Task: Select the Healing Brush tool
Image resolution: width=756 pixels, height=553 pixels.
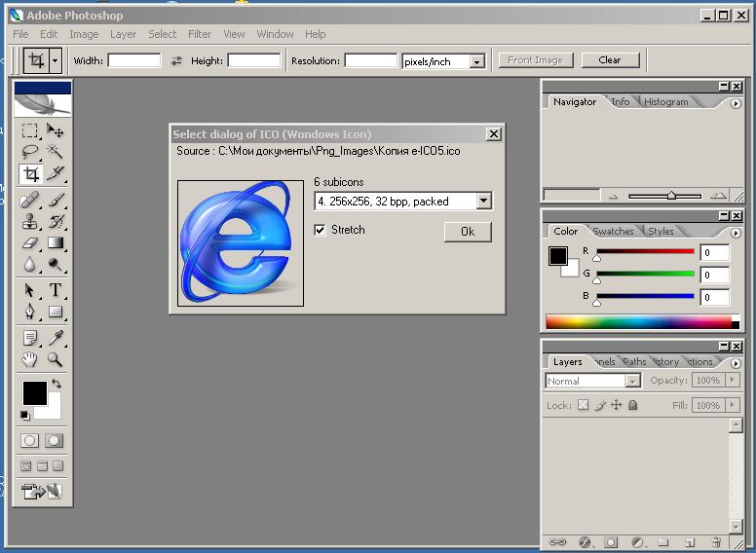Action: [x=30, y=200]
